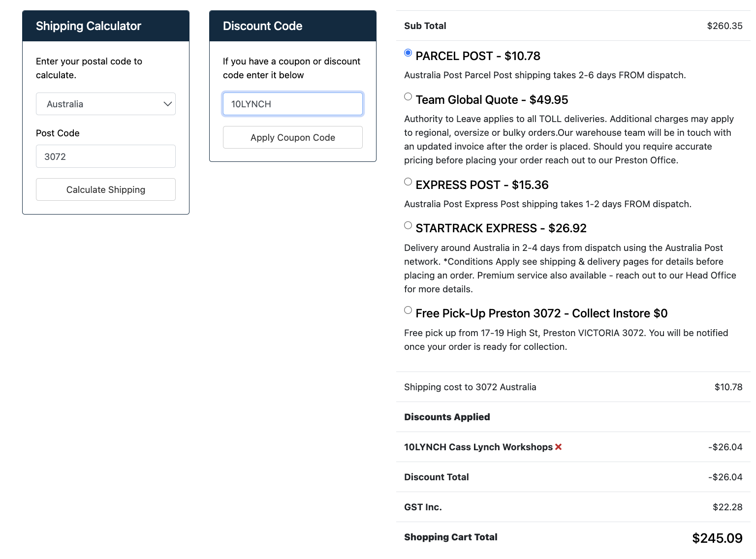Click the STARTRACK EXPRESS - $26.92 label
756x559 pixels.
pyautogui.click(x=501, y=228)
